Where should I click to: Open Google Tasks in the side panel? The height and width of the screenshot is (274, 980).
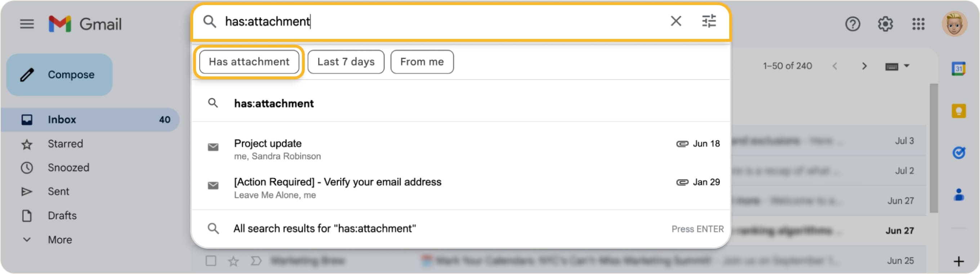click(x=959, y=152)
